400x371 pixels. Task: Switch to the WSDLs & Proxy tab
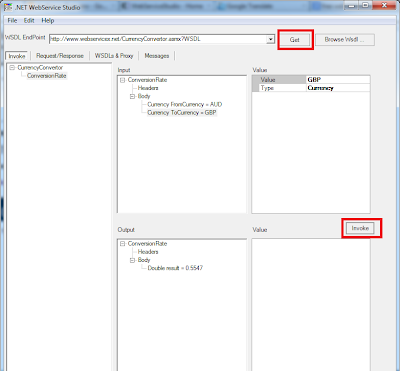114,56
